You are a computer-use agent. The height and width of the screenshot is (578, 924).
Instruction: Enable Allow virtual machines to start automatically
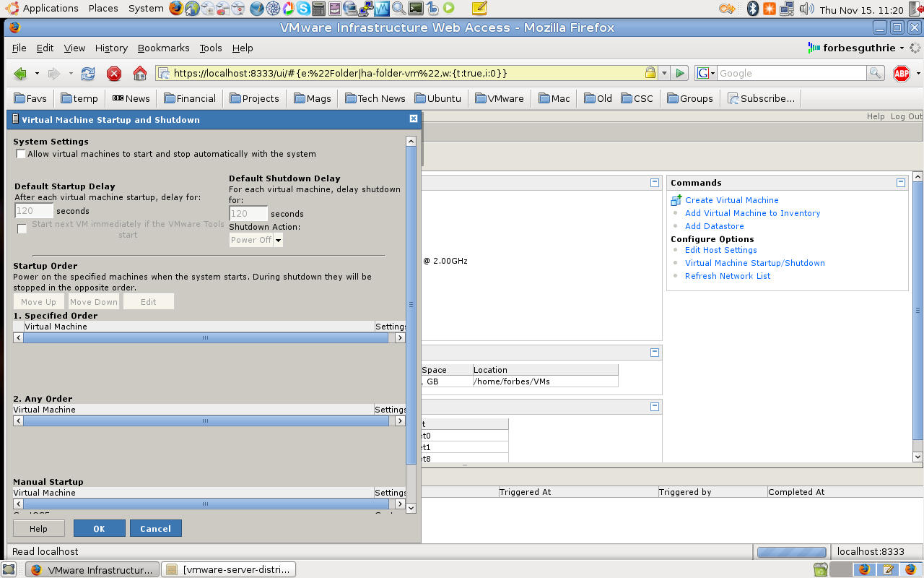tap(21, 154)
